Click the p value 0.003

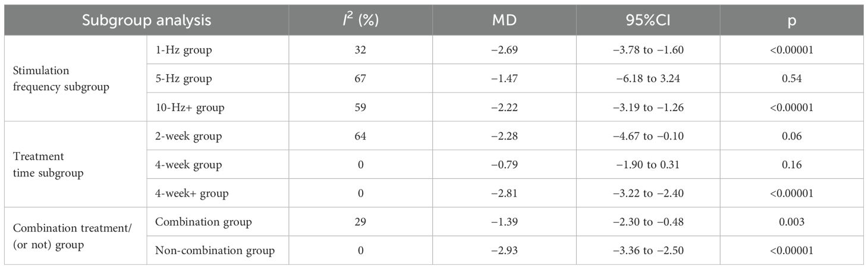pyautogui.click(x=791, y=222)
